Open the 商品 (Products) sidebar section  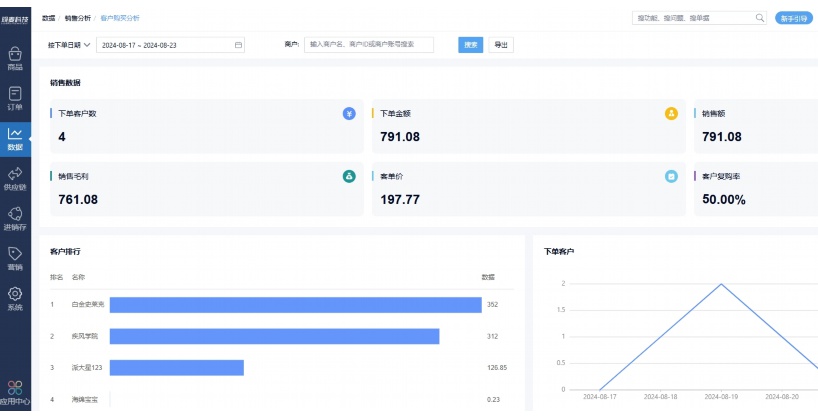click(15, 57)
